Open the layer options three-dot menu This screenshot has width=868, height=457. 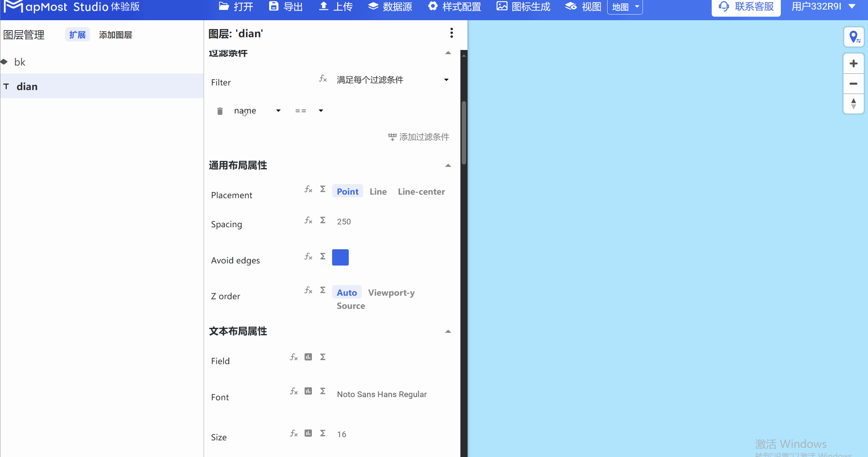click(451, 33)
